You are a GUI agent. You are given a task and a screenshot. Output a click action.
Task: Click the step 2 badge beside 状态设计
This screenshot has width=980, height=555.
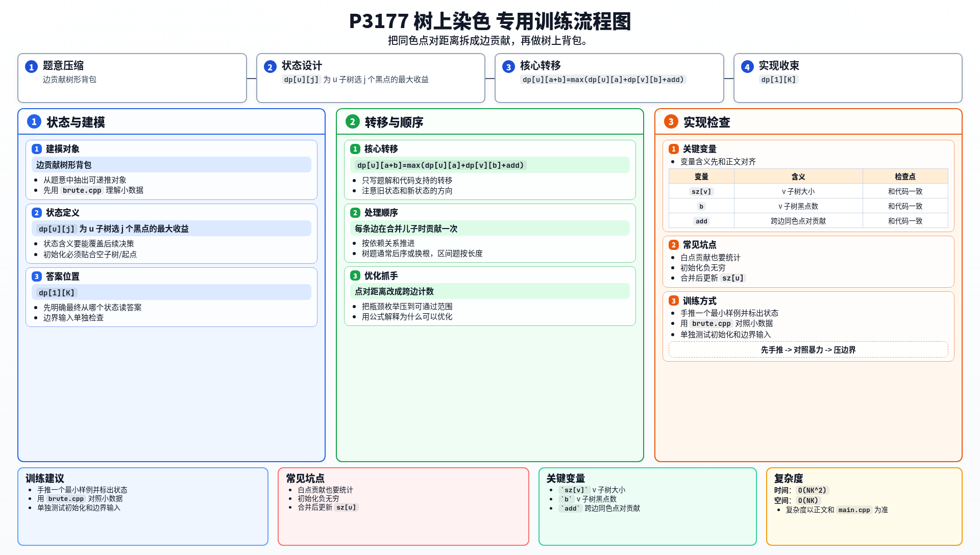(x=270, y=67)
